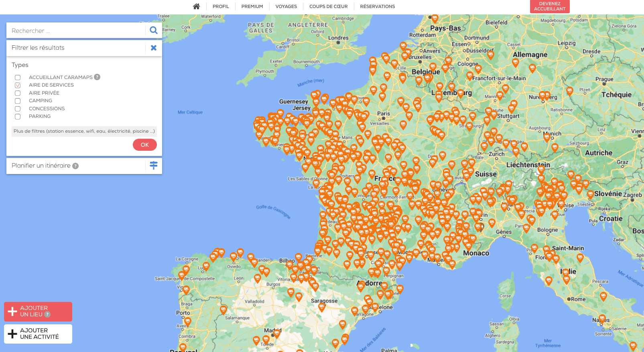Image resolution: width=644 pixels, height=352 pixels.
Task: Tick the AIRE PRIVÉE checkbox
Action: click(x=18, y=93)
